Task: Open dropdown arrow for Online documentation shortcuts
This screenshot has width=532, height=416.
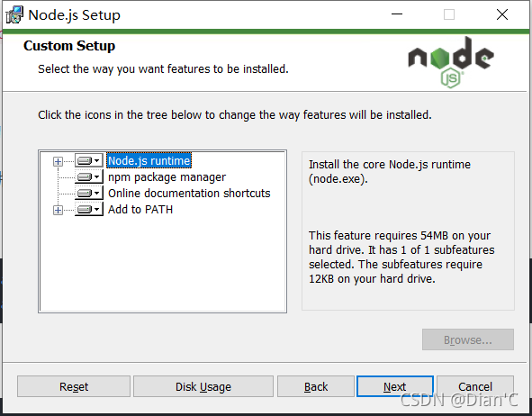Action: coord(97,194)
